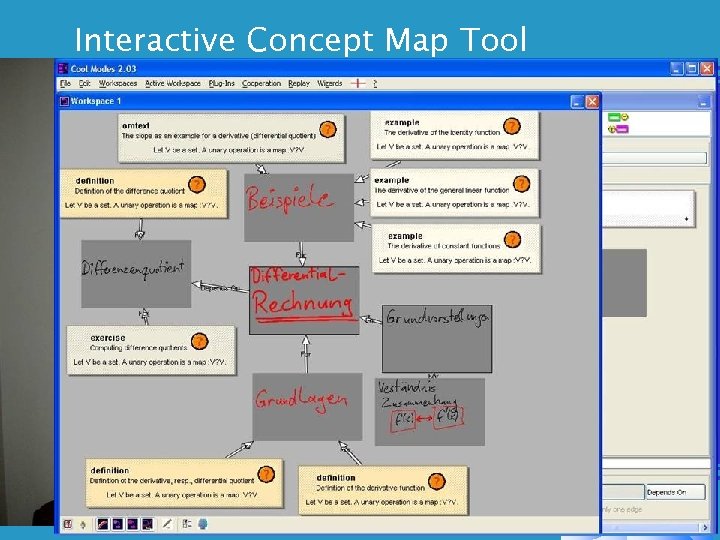
Task: Click text 'The derivative of the general linear function'
Action: tap(442, 190)
